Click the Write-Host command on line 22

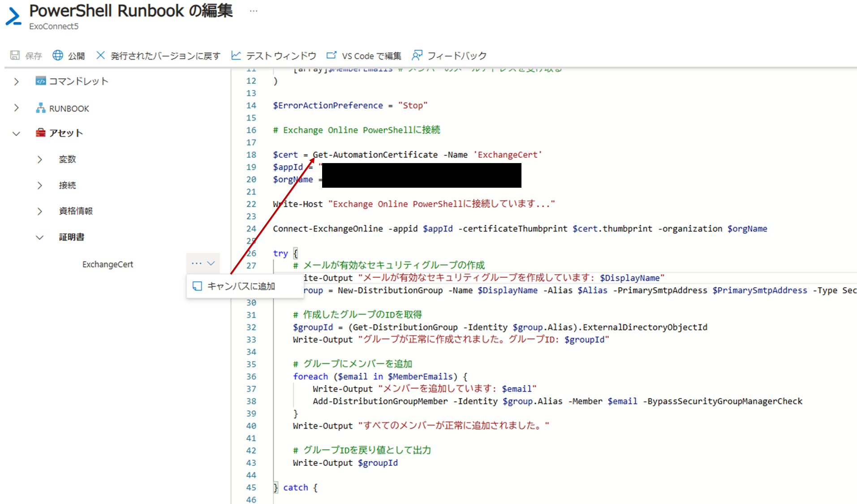298,204
